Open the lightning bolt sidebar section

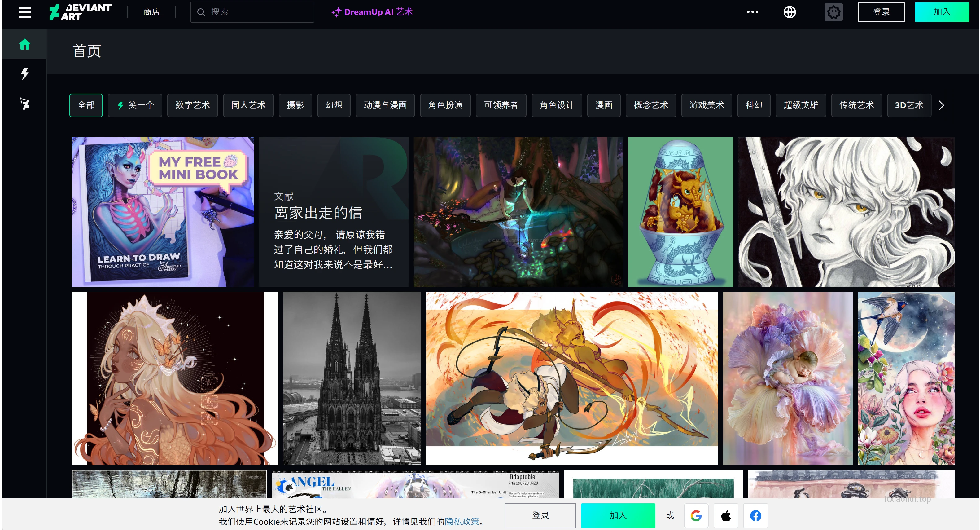[x=25, y=73]
